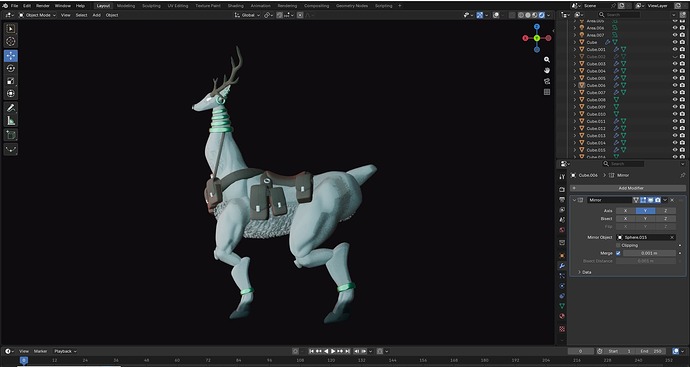This screenshot has width=690, height=367.
Task: Click the timeline play button
Action: point(333,351)
